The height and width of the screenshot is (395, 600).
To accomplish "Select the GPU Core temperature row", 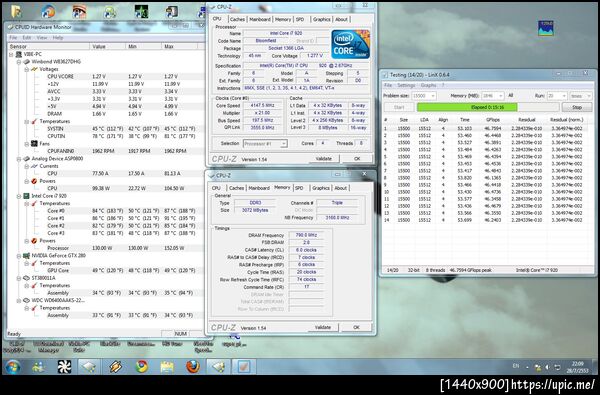I will tap(105, 271).
